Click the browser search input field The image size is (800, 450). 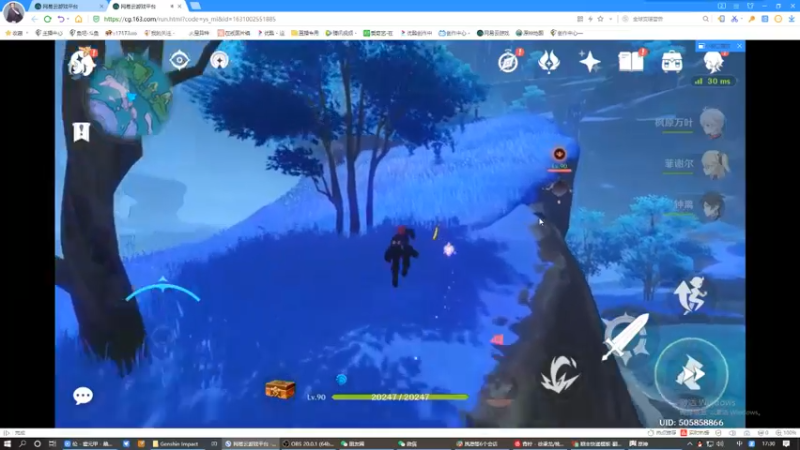663,19
